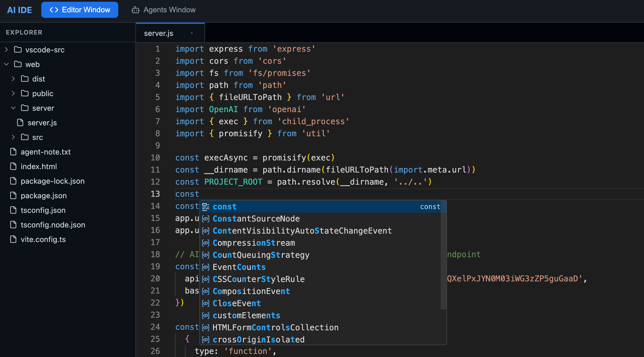Click the AI IDE logo text
The width and height of the screenshot is (644, 357).
tap(20, 10)
